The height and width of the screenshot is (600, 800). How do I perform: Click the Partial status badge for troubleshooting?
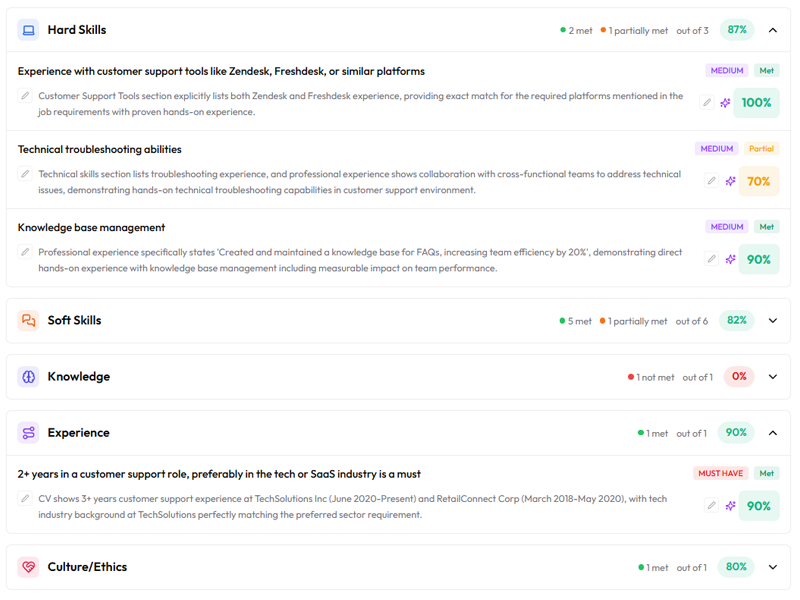761,149
